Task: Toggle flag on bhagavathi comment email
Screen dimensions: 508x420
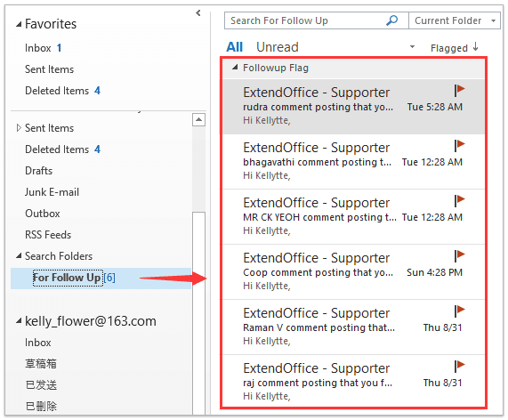Action: pos(459,146)
